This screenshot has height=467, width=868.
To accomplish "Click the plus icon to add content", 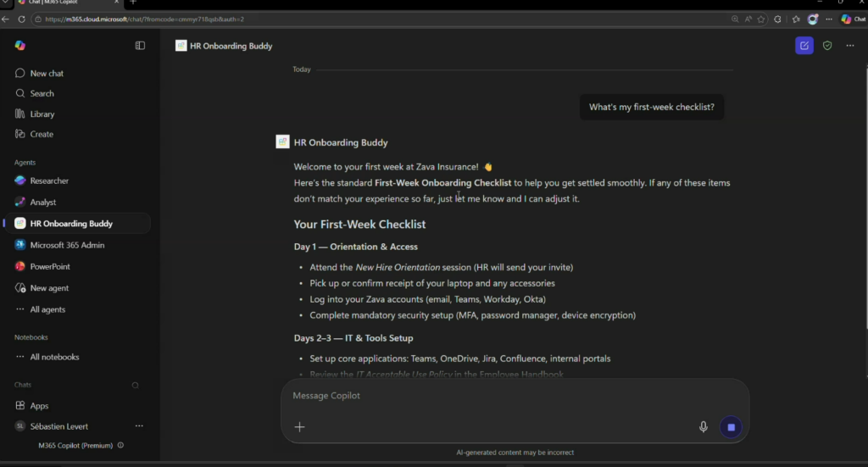I will click(x=299, y=427).
